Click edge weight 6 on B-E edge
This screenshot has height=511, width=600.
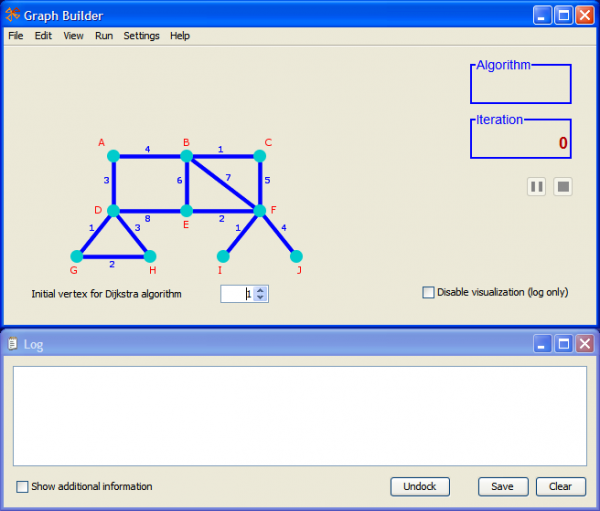(179, 180)
